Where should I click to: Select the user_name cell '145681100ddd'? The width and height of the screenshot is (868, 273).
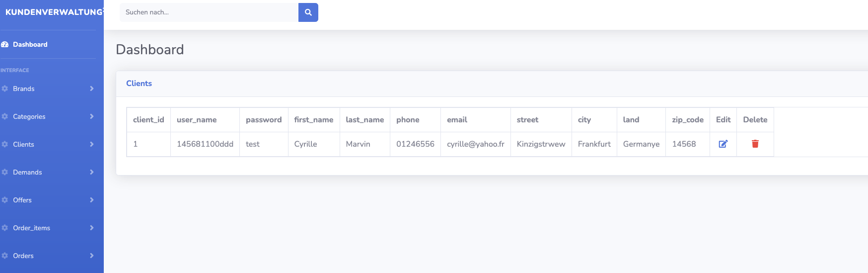point(205,144)
